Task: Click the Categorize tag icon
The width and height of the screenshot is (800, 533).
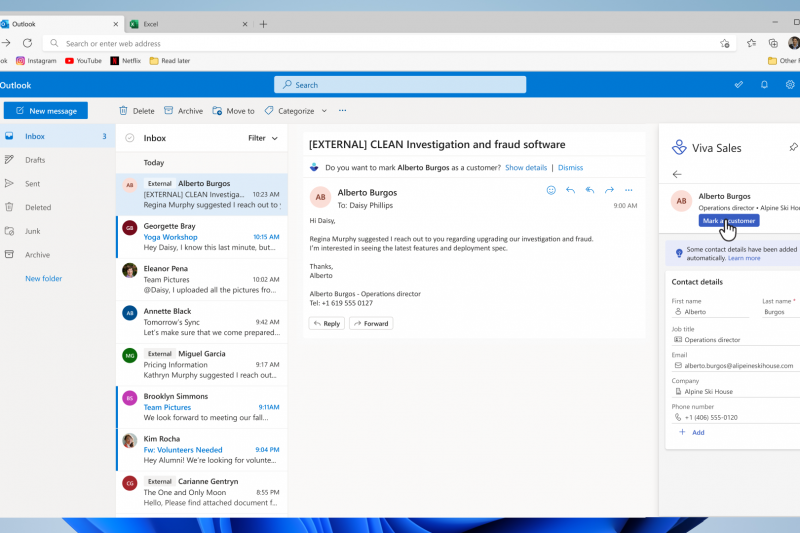Action: [269, 111]
